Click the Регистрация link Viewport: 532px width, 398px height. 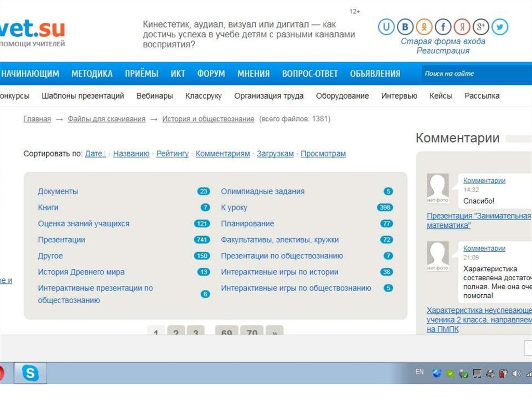pyautogui.click(x=443, y=51)
